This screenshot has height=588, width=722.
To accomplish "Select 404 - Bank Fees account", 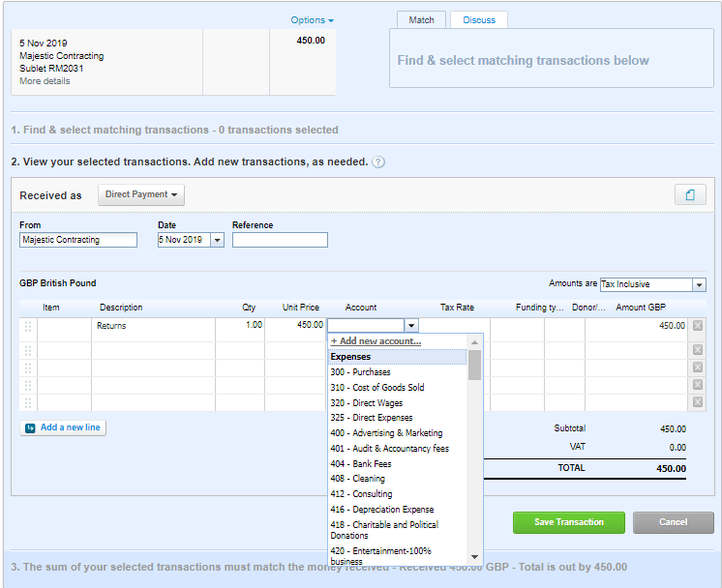I will click(x=358, y=464).
